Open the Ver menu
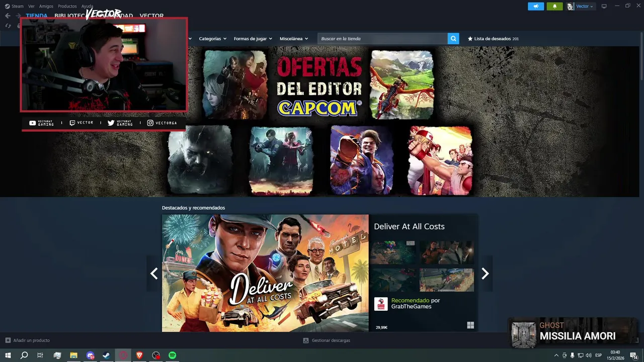 (31, 6)
